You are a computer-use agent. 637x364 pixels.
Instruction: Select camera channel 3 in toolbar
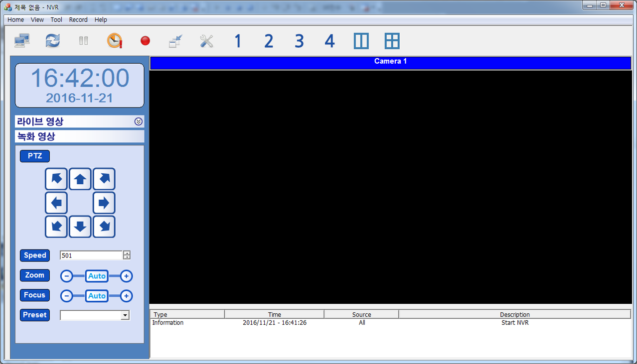299,41
